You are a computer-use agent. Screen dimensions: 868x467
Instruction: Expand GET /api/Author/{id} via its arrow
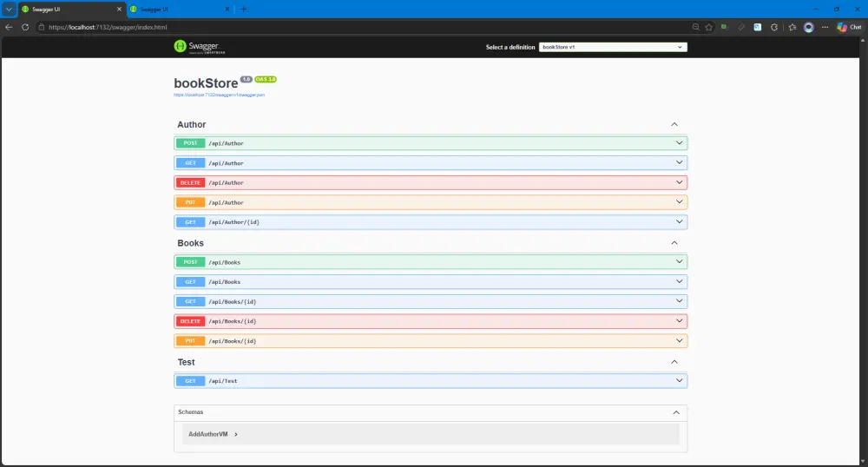680,222
